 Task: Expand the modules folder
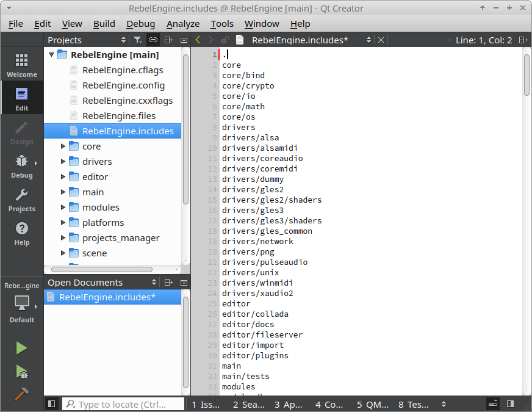click(x=63, y=208)
